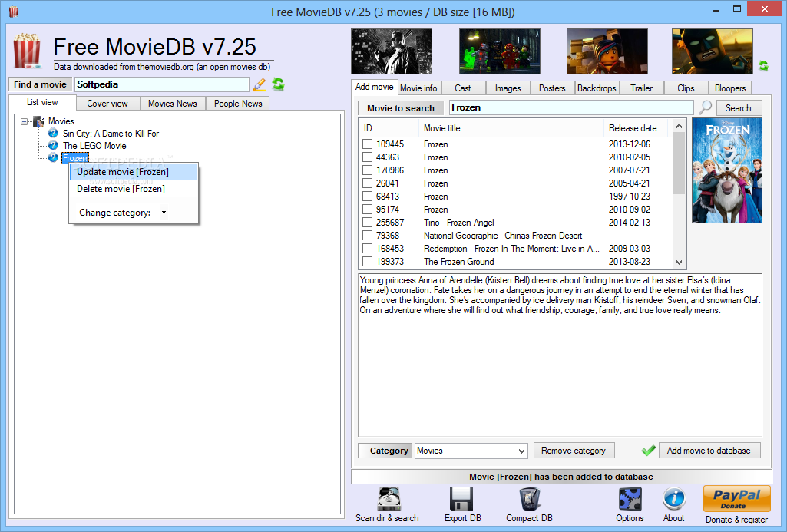Click the PayPal Donate button

coord(737,499)
